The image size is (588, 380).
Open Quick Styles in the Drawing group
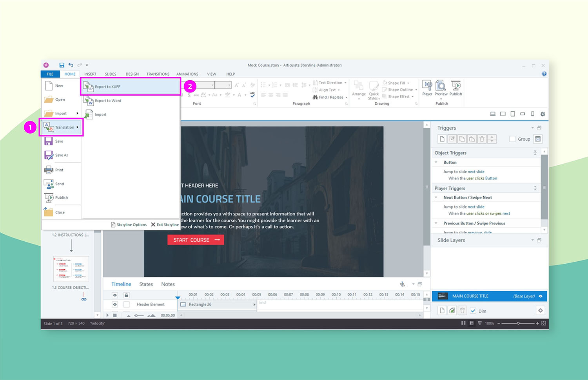(374, 90)
